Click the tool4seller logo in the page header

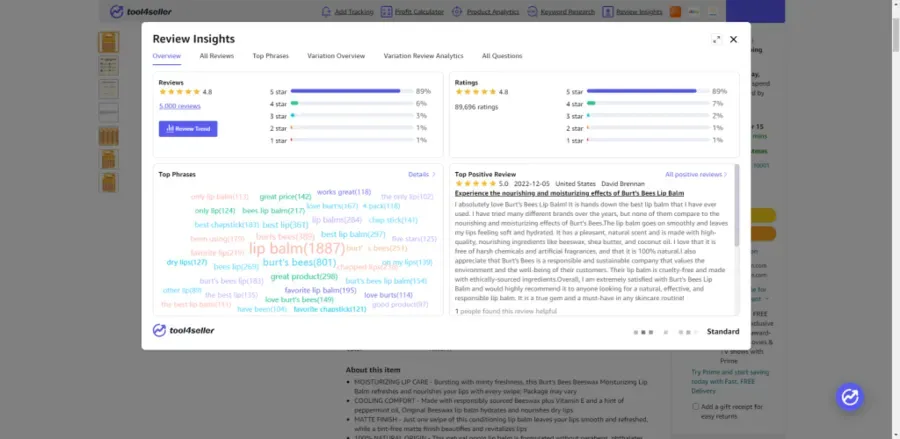(x=141, y=11)
